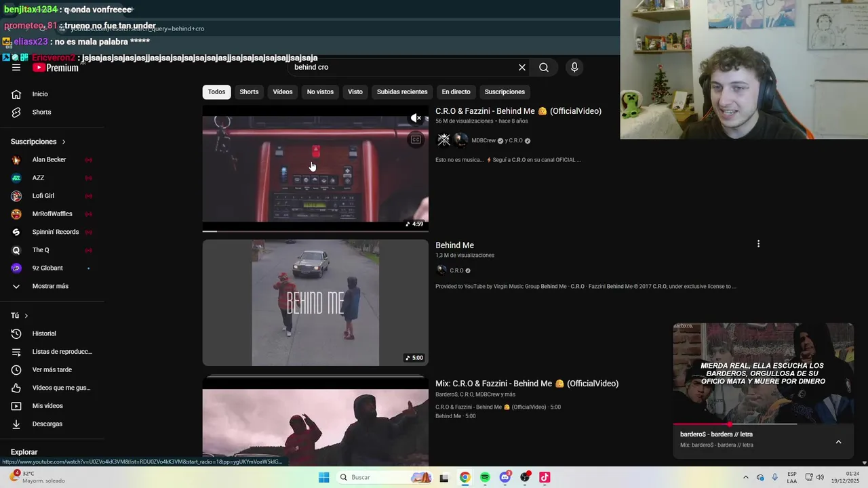Open Spotify from the taskbar
This screenshot has height=488, width=868.
485,477
